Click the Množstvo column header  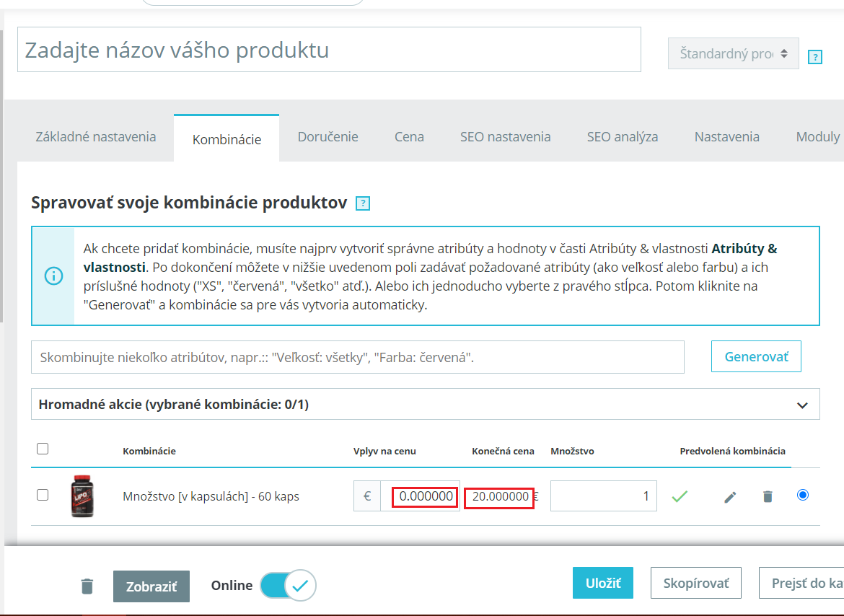coord(572,451)
